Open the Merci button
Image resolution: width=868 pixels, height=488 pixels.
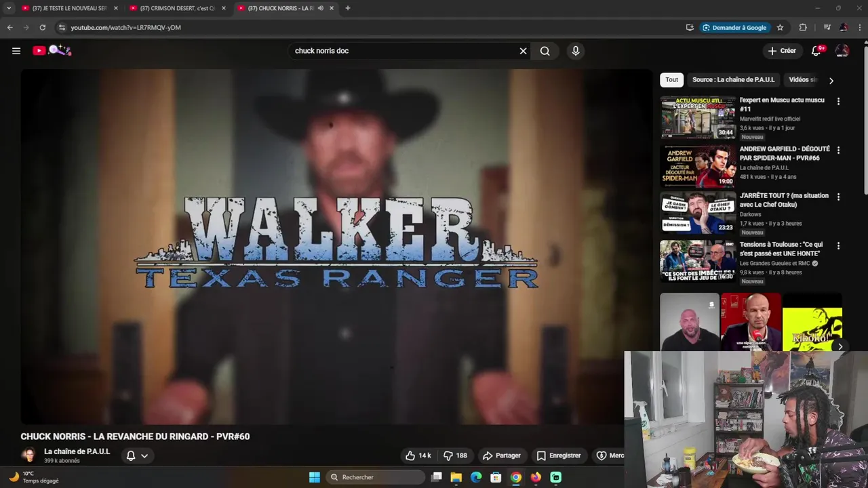coord(609,455)
